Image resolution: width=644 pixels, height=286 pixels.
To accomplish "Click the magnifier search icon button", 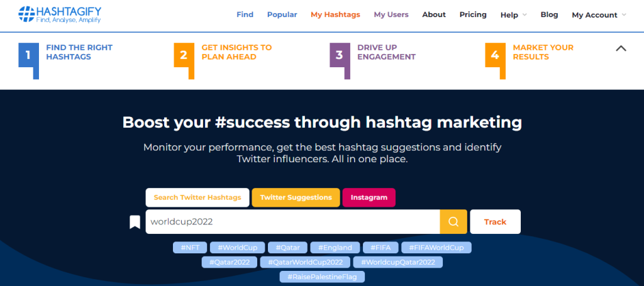I will pyautogui.click(x=453, y=222).
